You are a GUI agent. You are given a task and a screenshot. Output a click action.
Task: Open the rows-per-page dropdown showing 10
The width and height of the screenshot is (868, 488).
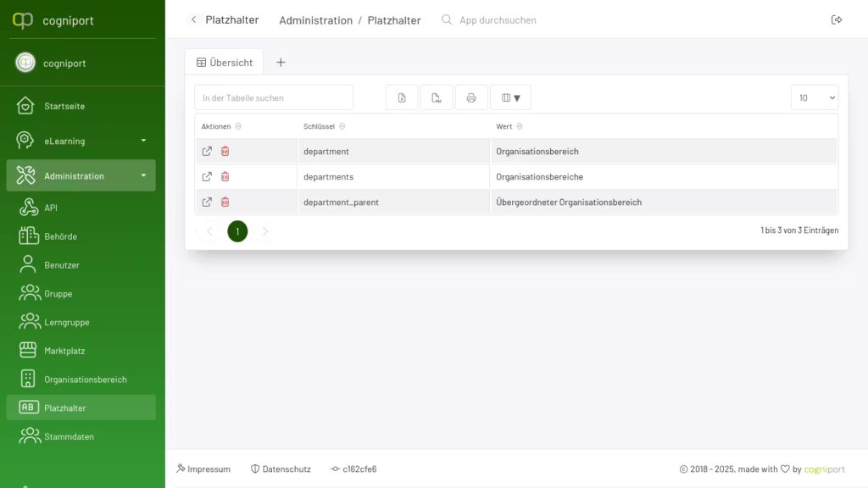[814, 97]
